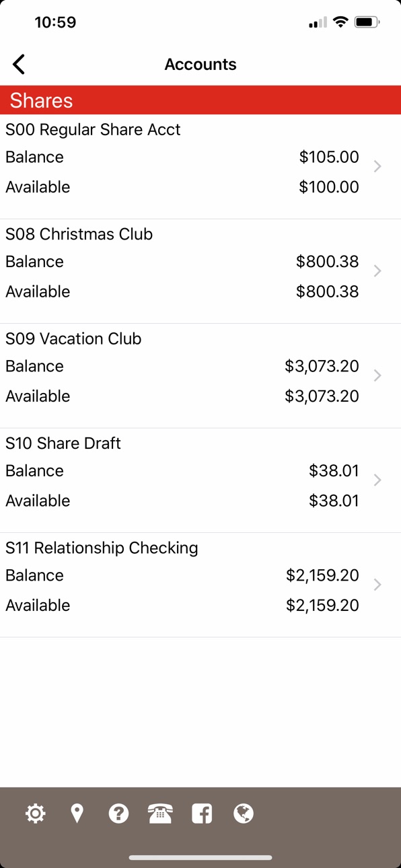
Task: Open S11 Relationship Checking chevron
Action: [377, 585]
